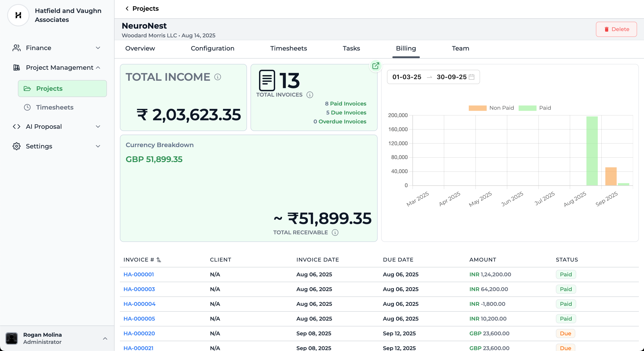Click the start date 01-03-25 field
The height and width of the screenshot is (351, 644).
pyautogui.click(x=406, y=77)
